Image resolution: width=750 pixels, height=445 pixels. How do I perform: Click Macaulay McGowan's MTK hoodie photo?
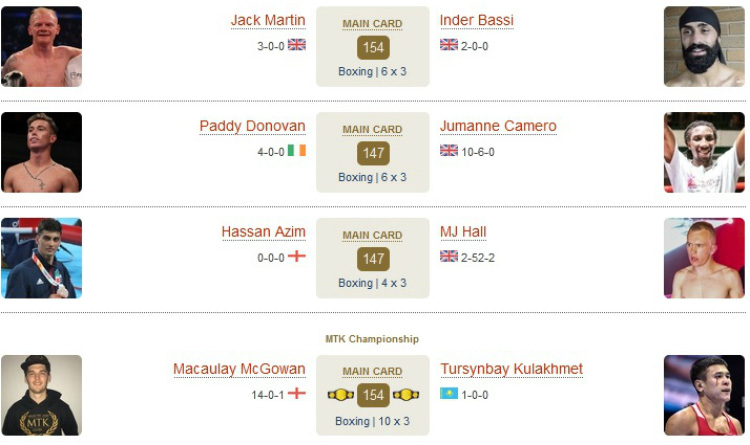coord(42,395)
